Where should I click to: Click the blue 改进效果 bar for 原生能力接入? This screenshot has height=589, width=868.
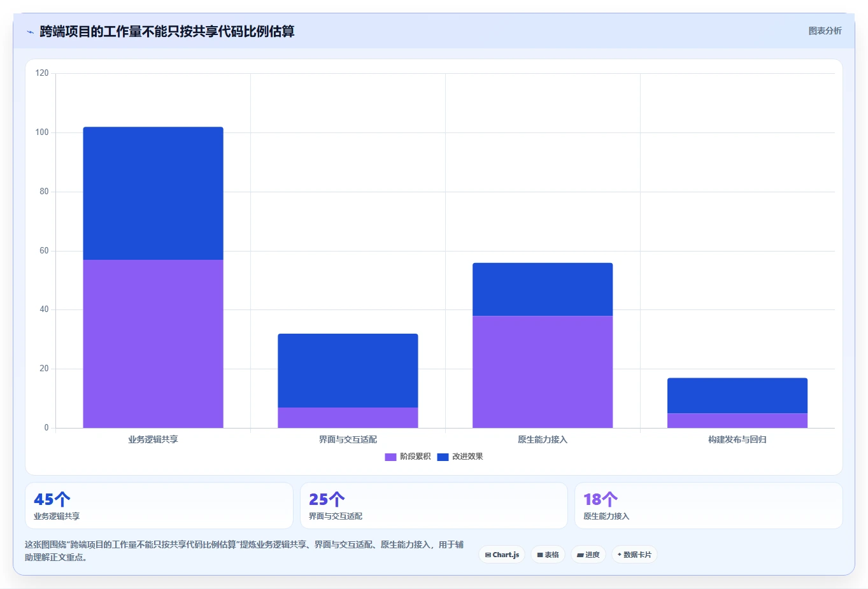(x=543, y=289)
